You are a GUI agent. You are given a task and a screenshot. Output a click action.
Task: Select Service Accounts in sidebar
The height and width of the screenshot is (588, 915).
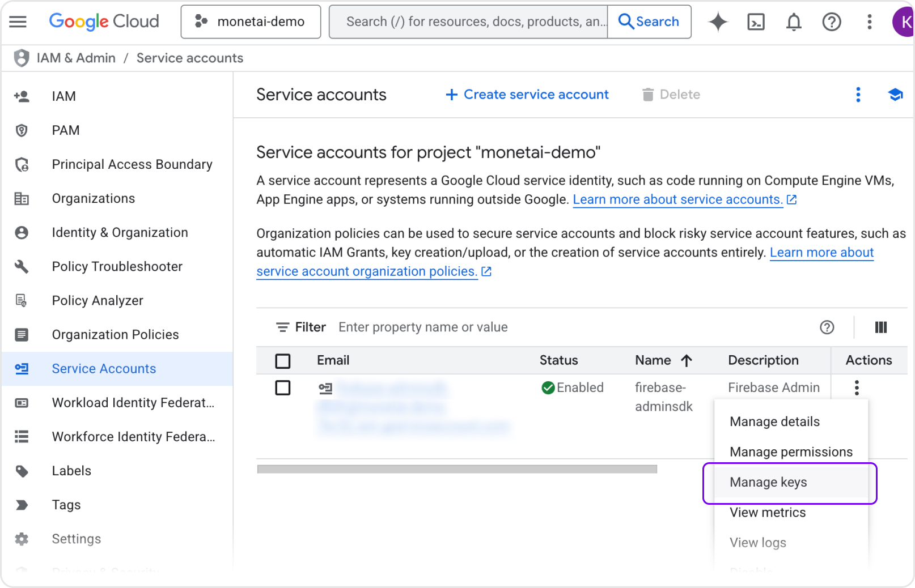117,369
